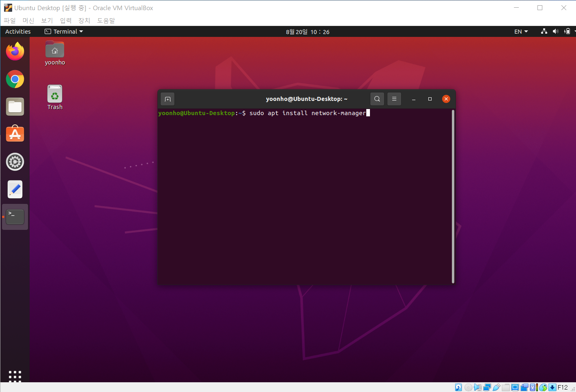
Task: Click the network status icon in top bar
Action: (544, 31)
